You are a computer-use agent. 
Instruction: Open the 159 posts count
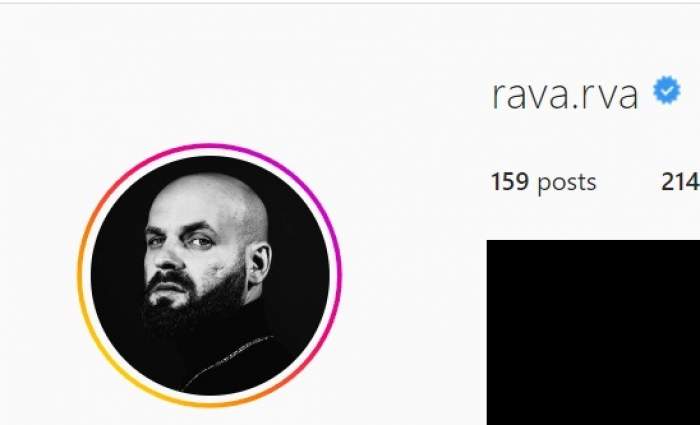[x=543, y=182]
